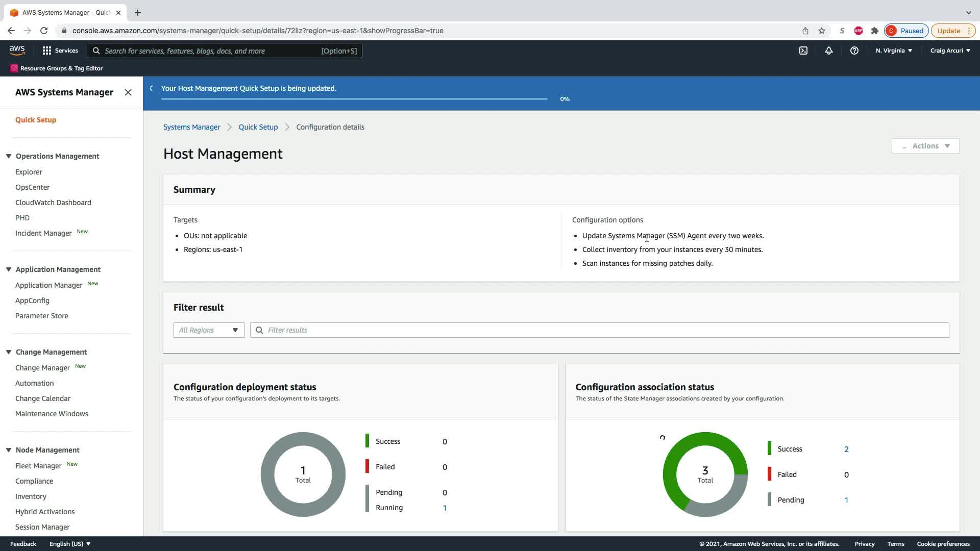Go to AWS logo home

coord(17,50)
